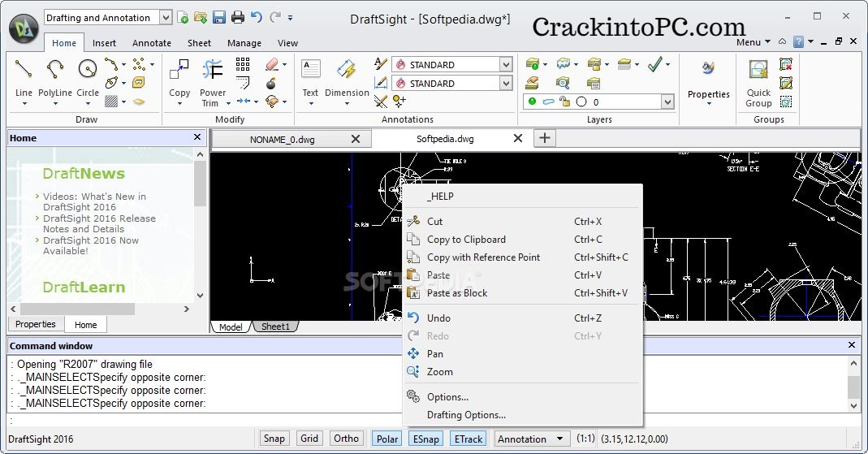Viewport: 868px width, 454px height.
Task: Open the layer 0 dropdown list
Action: coord(667,102)
